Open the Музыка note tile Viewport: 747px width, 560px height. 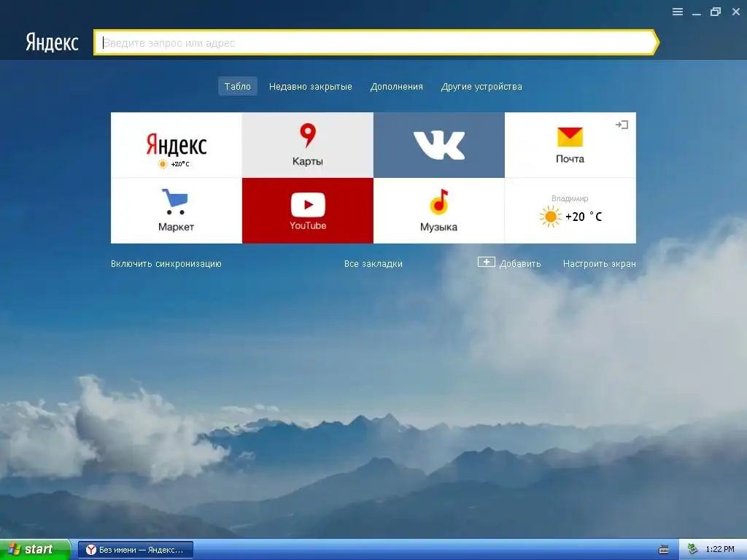[x=438, y=211]
